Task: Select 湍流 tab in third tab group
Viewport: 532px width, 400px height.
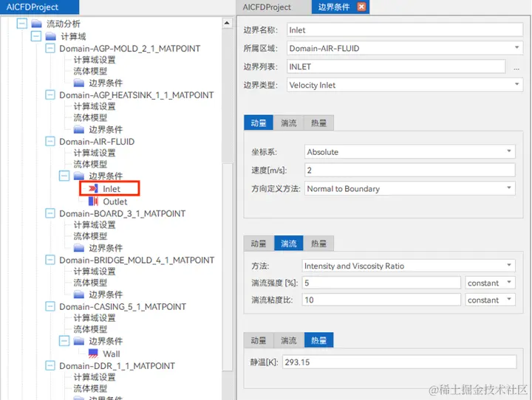Action: [x=288, y=340]
